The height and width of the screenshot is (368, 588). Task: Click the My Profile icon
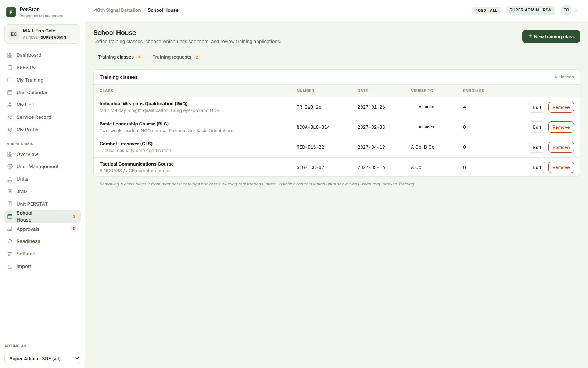click(10, 130)
